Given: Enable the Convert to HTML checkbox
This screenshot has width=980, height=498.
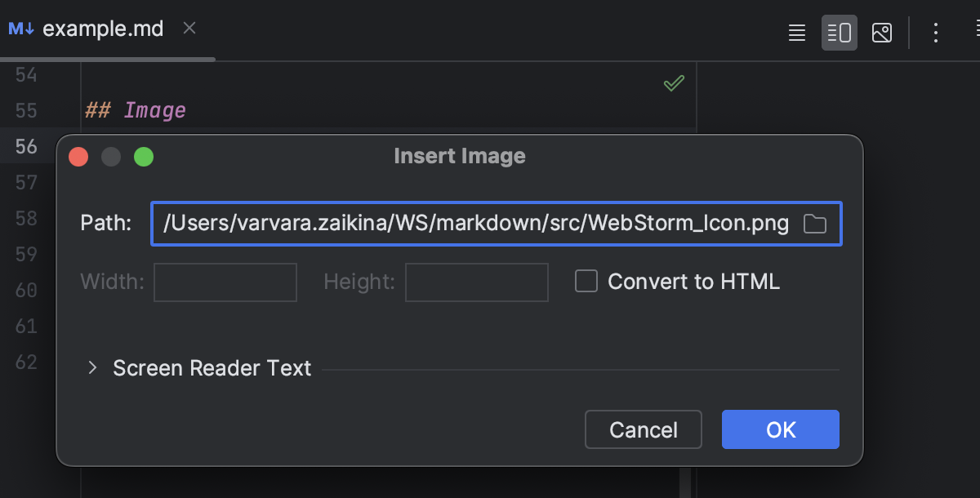Looking at the screenshot, I should 586,281.
